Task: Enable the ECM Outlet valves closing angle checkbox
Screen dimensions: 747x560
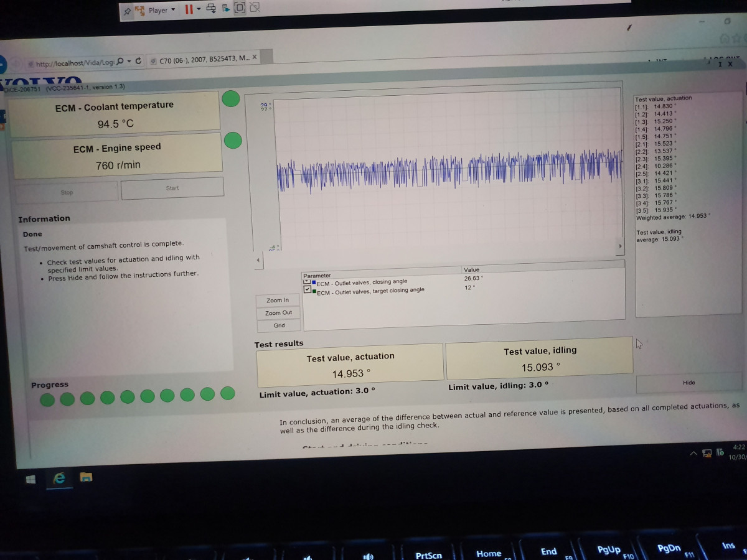Action: [x=306, y=281]
